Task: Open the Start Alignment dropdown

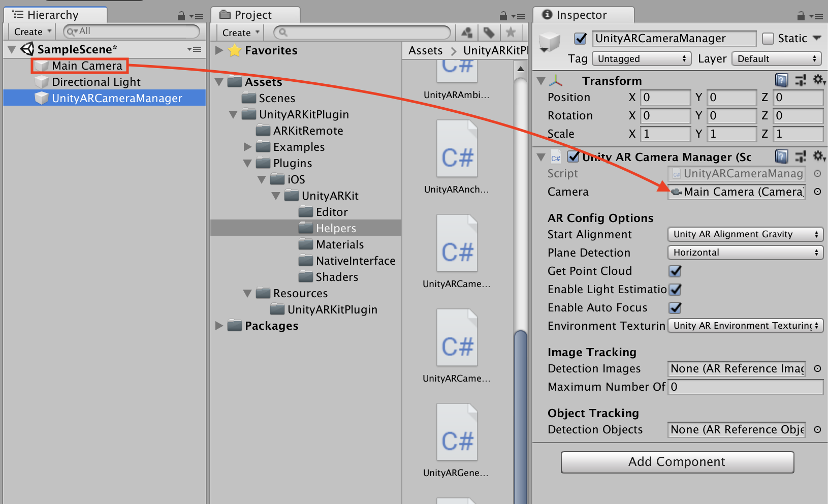Action: tap(745, 234)
